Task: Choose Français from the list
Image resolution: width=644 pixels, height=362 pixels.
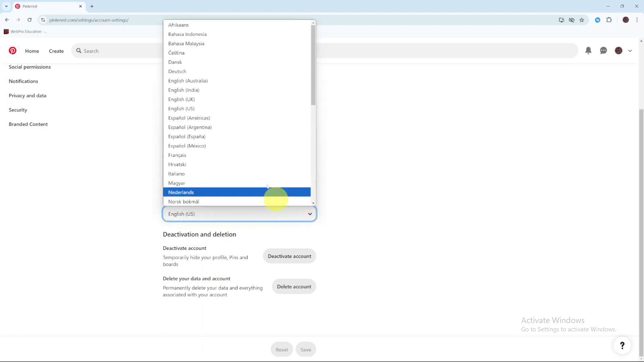Action: pyautogui.click(x=237, y=155)
